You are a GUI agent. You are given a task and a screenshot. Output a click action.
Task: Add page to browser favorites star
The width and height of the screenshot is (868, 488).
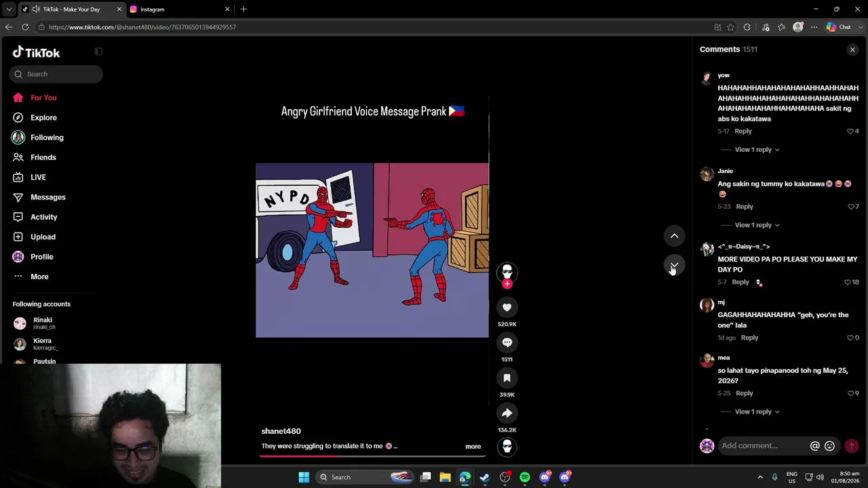pos(730,27)
